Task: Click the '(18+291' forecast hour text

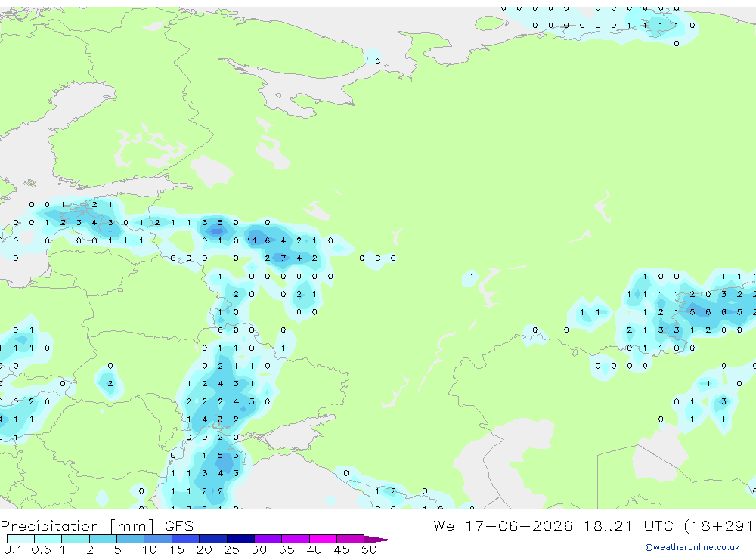Action: [719, 525]
